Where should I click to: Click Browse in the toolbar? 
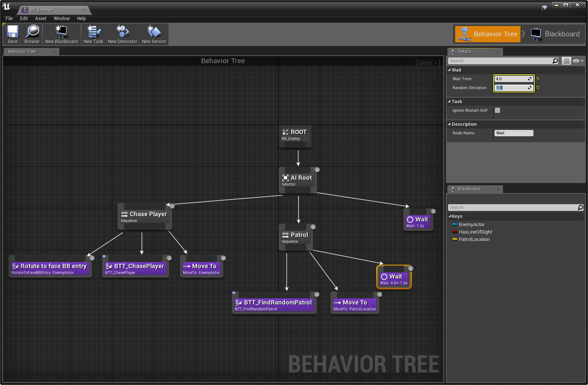coord(32,34)
